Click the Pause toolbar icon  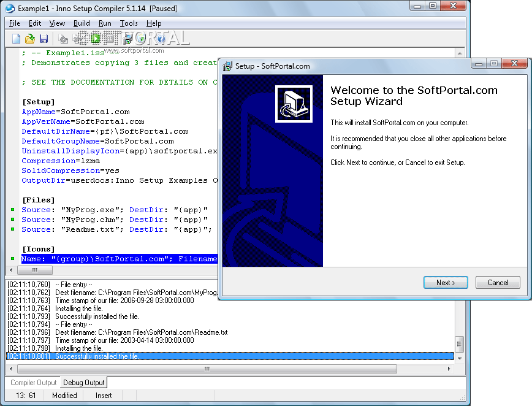point(110,39)
